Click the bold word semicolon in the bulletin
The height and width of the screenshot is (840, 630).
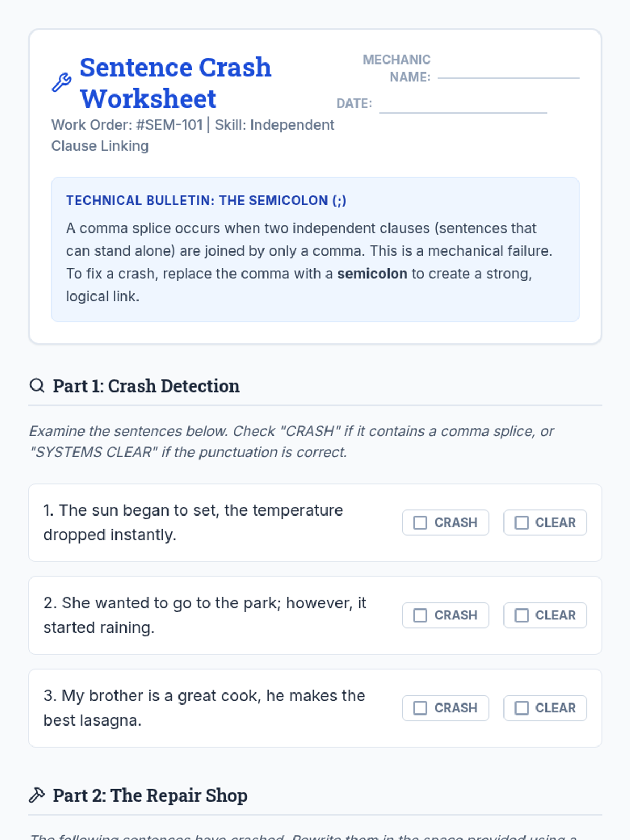tap(372, 274)
